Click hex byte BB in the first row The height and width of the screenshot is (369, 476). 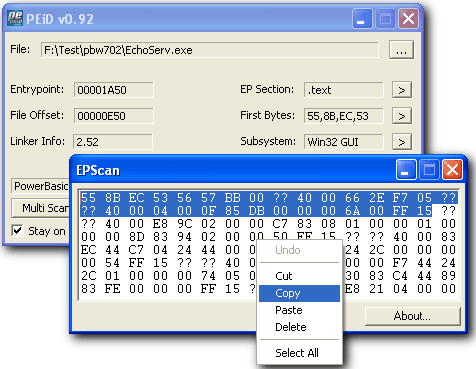click(233, 198)
